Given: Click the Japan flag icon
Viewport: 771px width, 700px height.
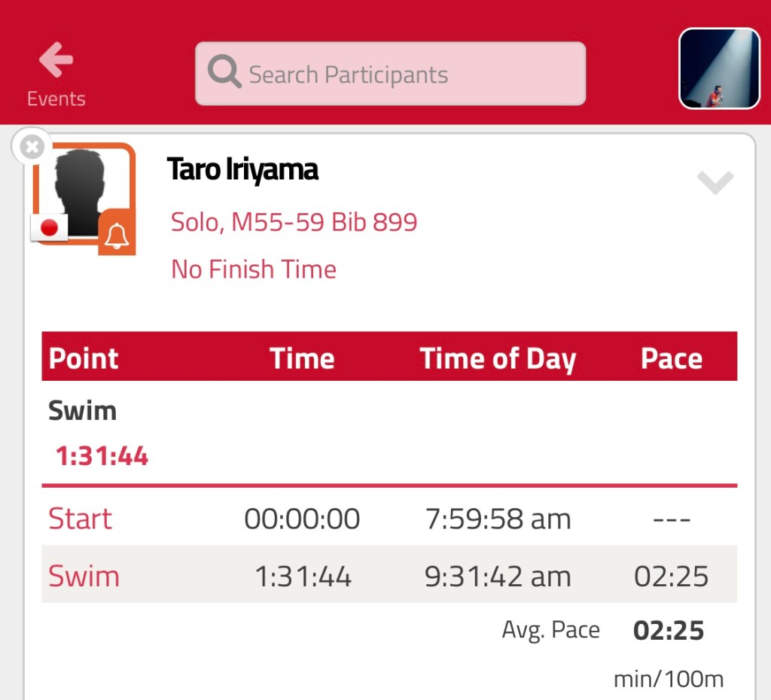Looking at the screenshot, I should point(49,227).
